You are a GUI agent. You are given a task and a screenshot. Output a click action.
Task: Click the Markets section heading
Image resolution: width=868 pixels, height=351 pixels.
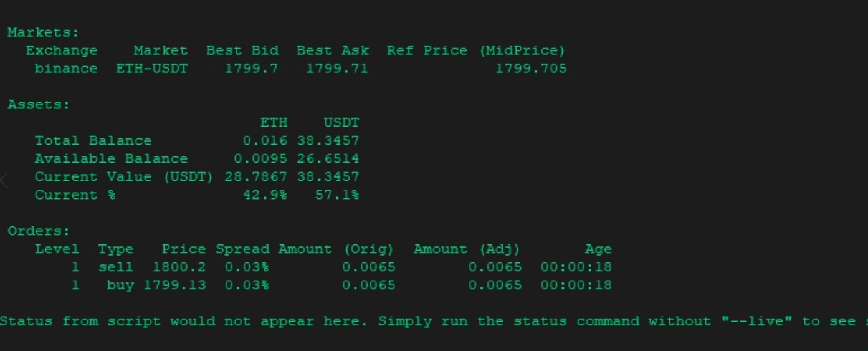44,32
